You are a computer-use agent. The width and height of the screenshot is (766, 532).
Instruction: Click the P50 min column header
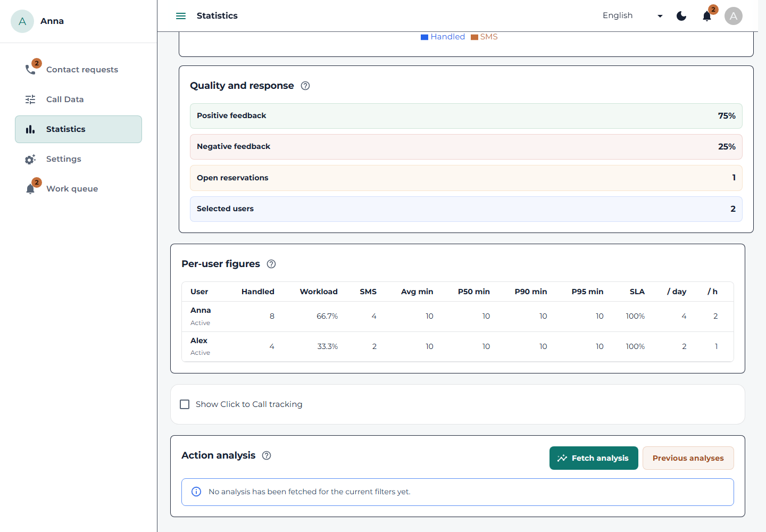pos(474,292)
